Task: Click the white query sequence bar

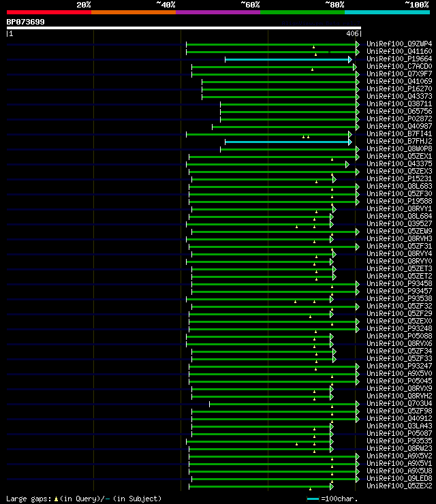Action: pyautogui.click(x=183, y=28)
